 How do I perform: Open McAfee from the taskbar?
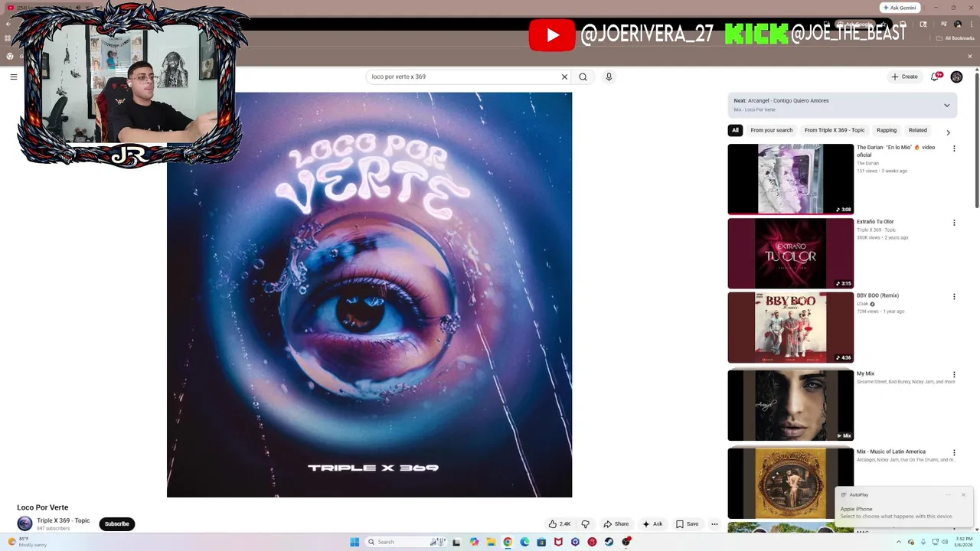pyautogui.click(x=558, y=542)
